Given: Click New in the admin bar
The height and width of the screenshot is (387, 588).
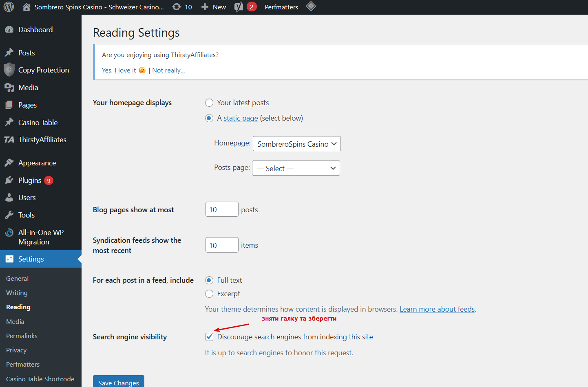Looking at the screenshot, I should [x=219, y=7].
